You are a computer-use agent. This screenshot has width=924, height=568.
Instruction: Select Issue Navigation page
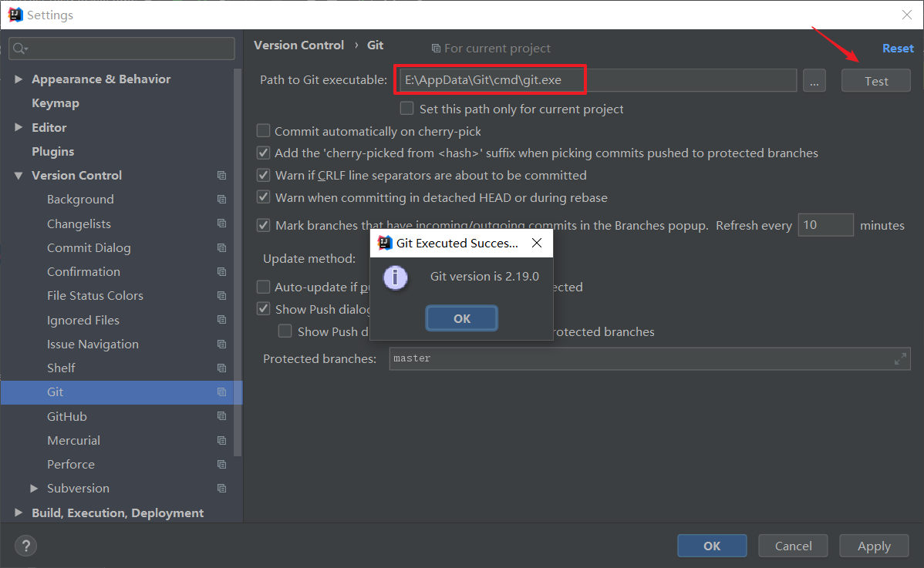point(93,344)
